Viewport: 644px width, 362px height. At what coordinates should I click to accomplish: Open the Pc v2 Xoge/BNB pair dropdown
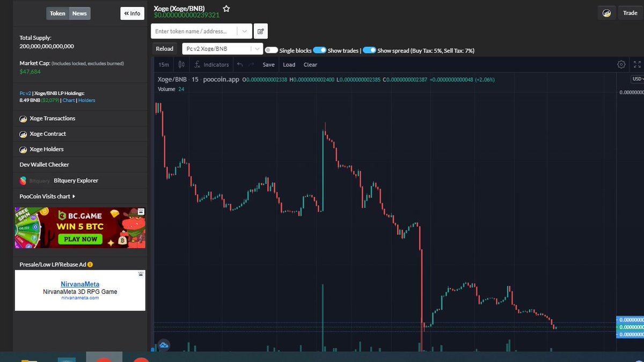click(x=223, y=49)
